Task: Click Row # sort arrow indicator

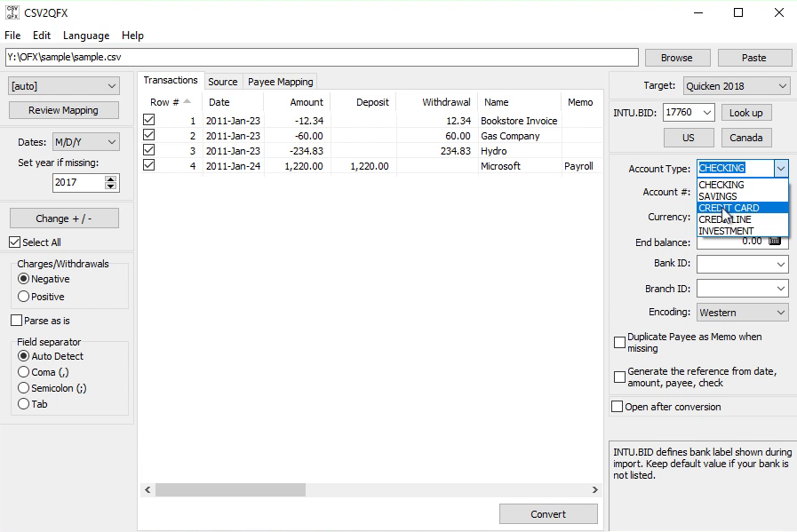Action: [187, 101]
